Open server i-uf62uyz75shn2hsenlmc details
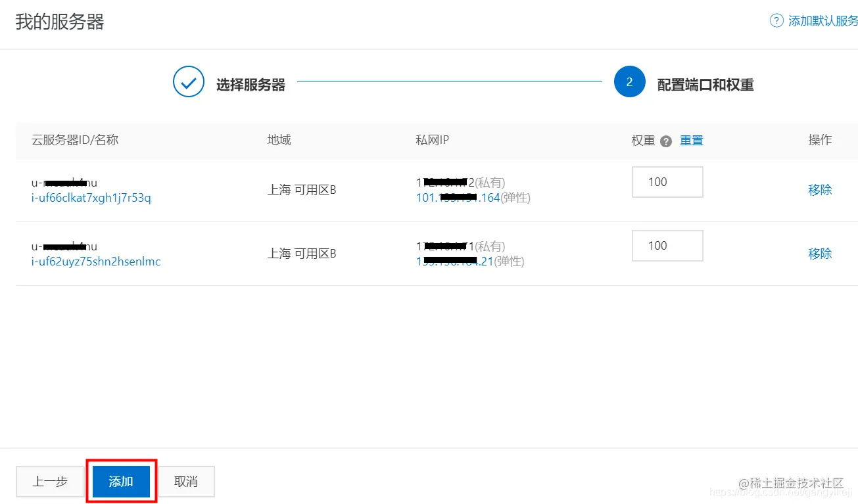The height and width of the screenshot is (504, 858). click(x=95, y=261)
